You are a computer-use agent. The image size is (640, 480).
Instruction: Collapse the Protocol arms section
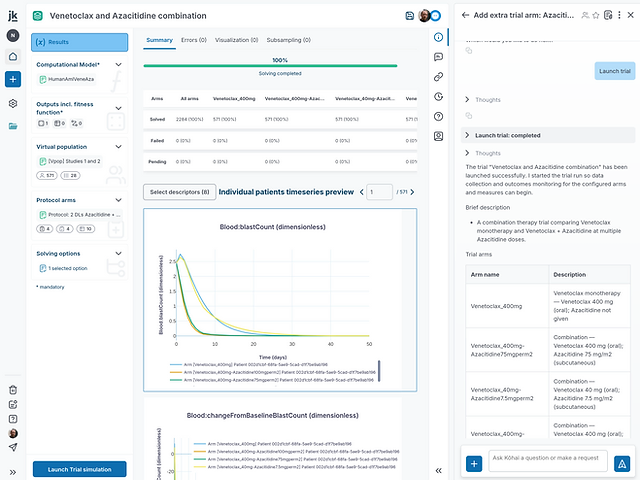click(118, 200)
